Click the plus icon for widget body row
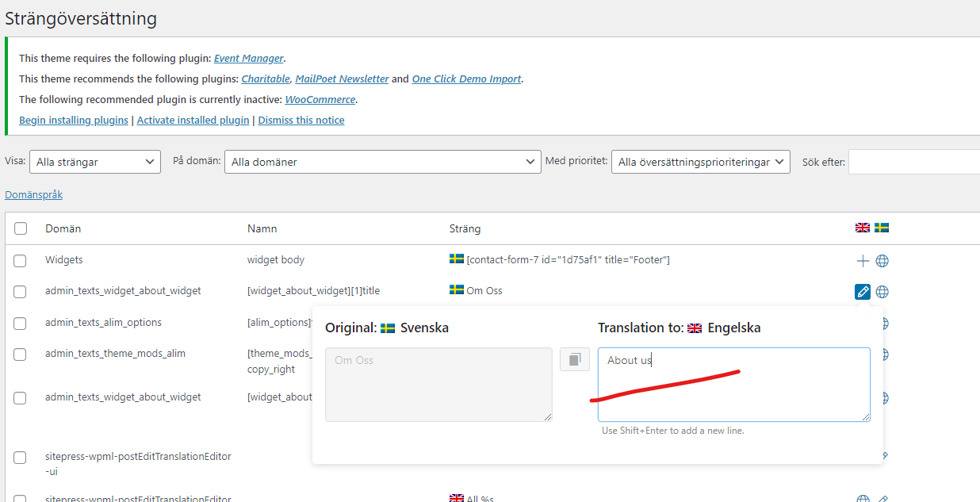The image size is (980, 502). 863,261
